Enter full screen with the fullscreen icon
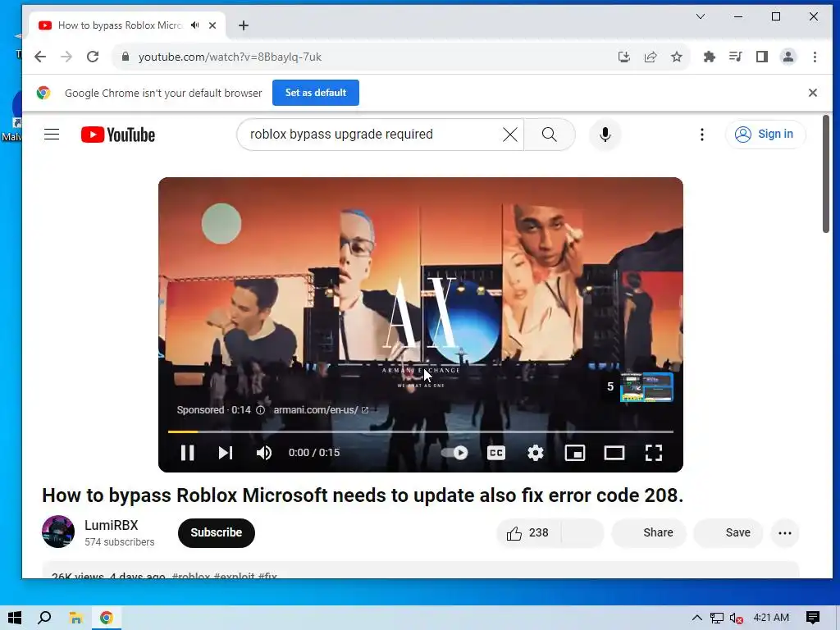 pyautogui.click(x=654, y=453)
